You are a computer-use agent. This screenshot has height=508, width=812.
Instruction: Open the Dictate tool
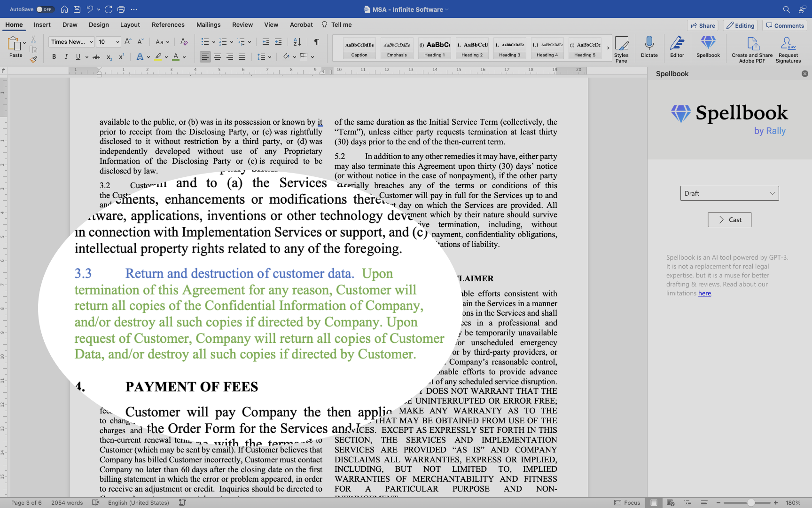[x=649, y=47]
